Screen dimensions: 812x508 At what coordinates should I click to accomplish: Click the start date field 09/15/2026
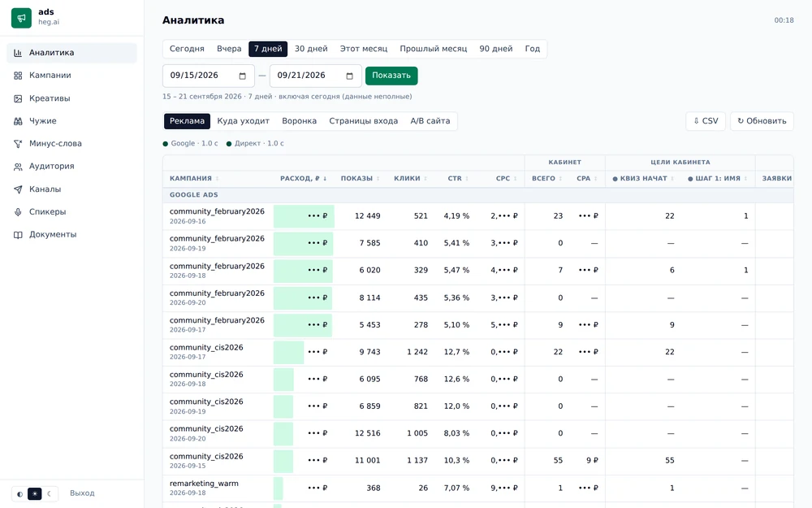point(209,76)
